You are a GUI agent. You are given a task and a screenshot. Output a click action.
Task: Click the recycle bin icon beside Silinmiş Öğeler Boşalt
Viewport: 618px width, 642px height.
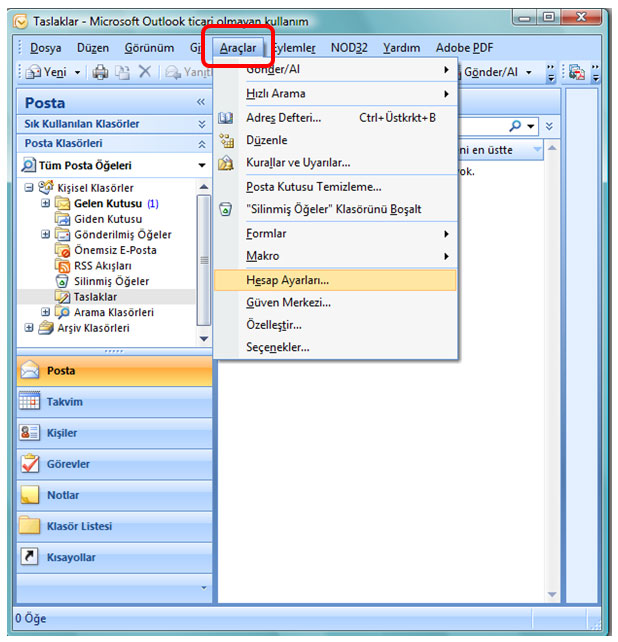pos(225,209)
